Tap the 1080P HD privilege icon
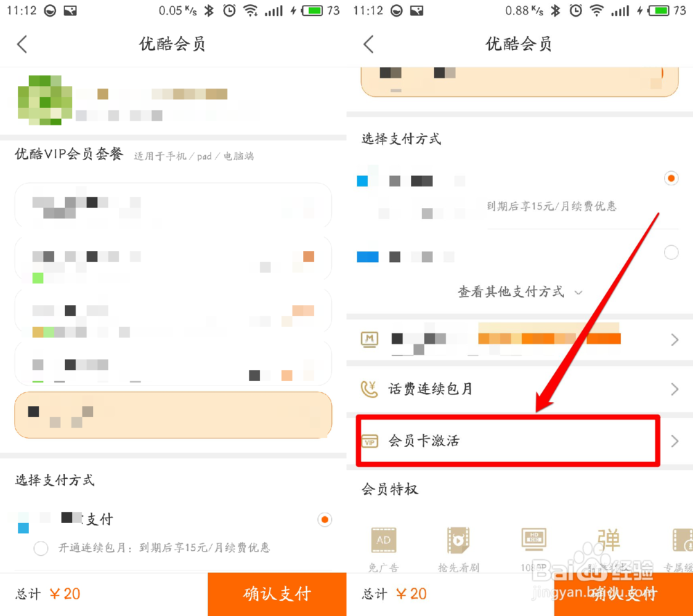Image resolution: width=693 pixels, height=616 pixels. (x=534, y=539)
